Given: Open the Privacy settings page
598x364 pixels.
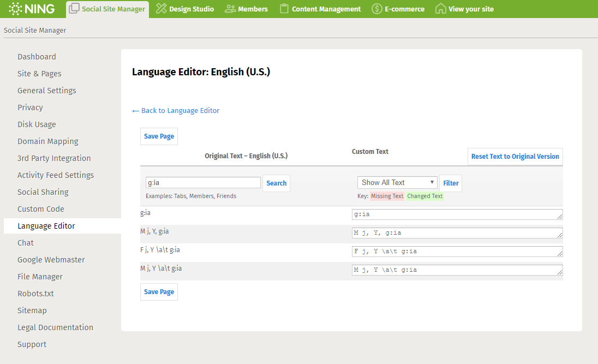Looking at the screenshot, I should coord(30,108).
